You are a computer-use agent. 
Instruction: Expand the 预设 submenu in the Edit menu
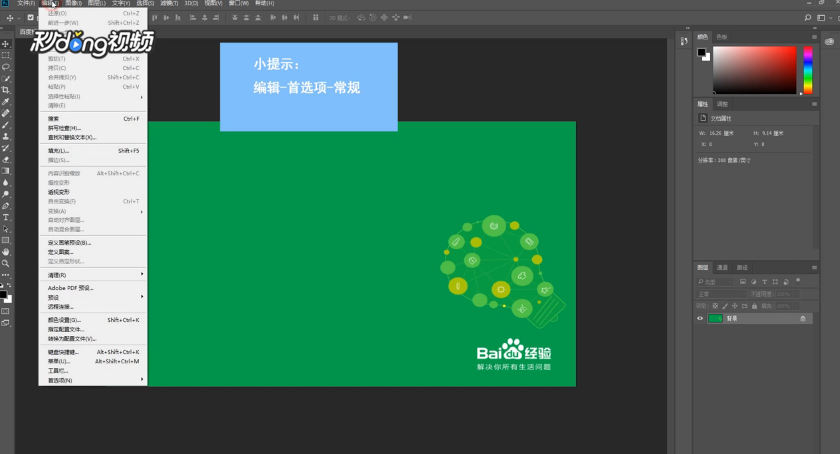click(x=93, y=297)
